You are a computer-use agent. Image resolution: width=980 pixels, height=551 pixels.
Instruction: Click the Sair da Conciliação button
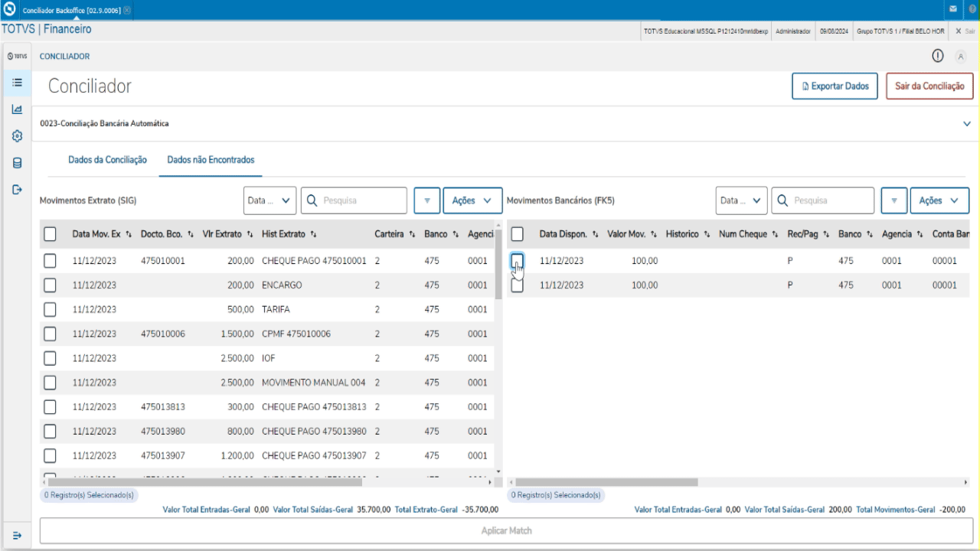(x=929, y=86)
